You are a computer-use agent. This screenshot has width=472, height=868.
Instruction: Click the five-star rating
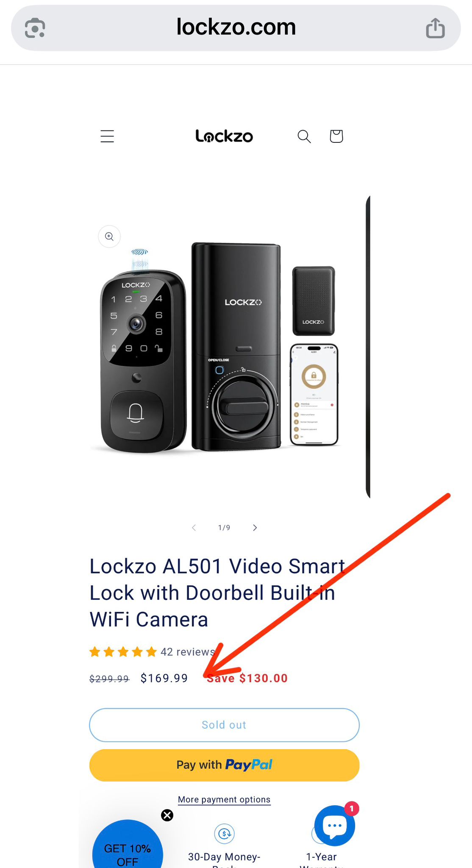click(123, 652)
